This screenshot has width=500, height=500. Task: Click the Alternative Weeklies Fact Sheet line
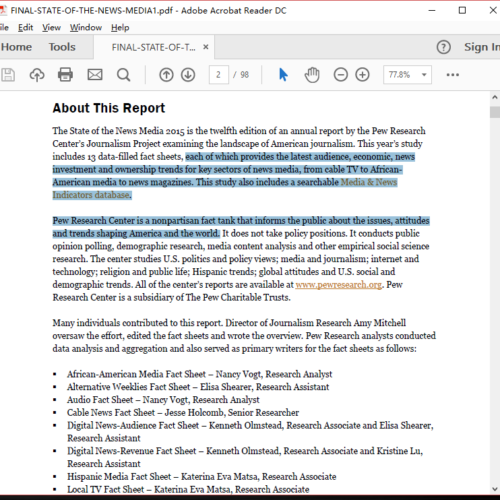[x=198, y=387]
